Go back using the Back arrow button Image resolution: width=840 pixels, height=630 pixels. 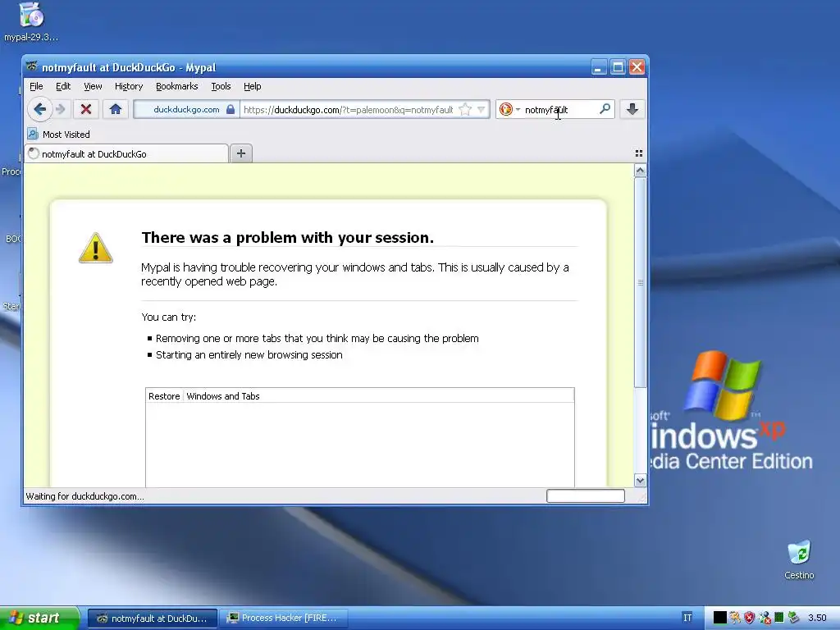[x=39, y=109]
